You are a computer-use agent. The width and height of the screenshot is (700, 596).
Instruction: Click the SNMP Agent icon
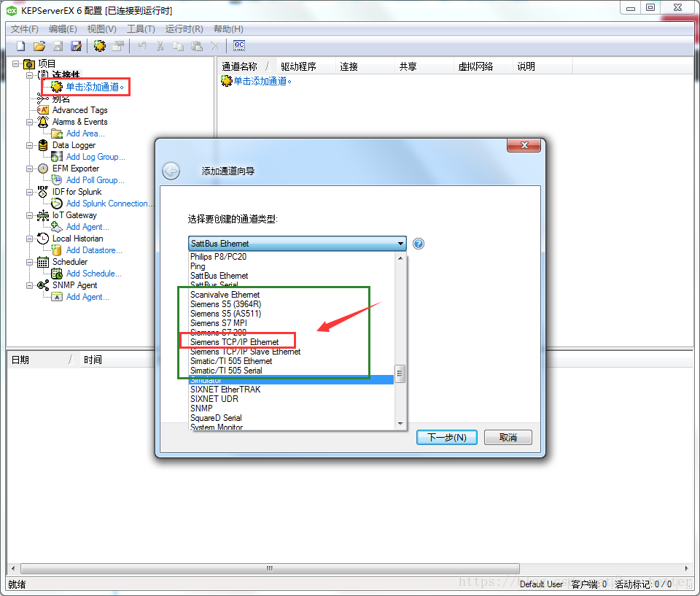click(x=43, y=285)
